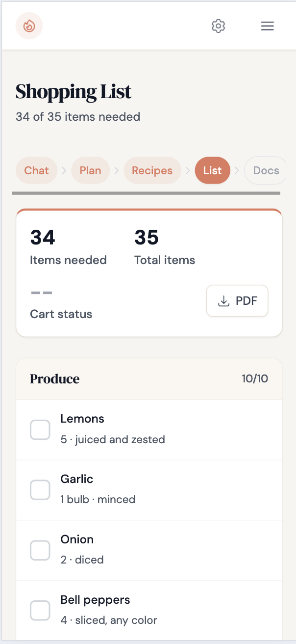Open the Recipes breadcrumb

[152, 170]
